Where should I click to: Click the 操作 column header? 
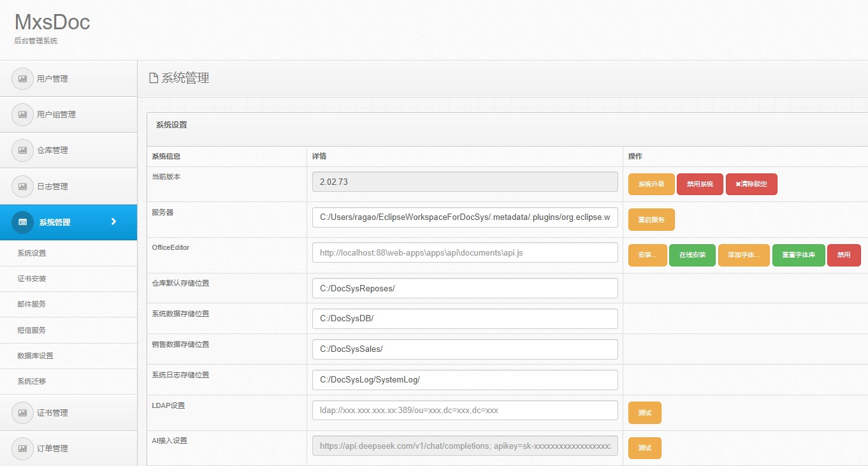coord(635,156)
